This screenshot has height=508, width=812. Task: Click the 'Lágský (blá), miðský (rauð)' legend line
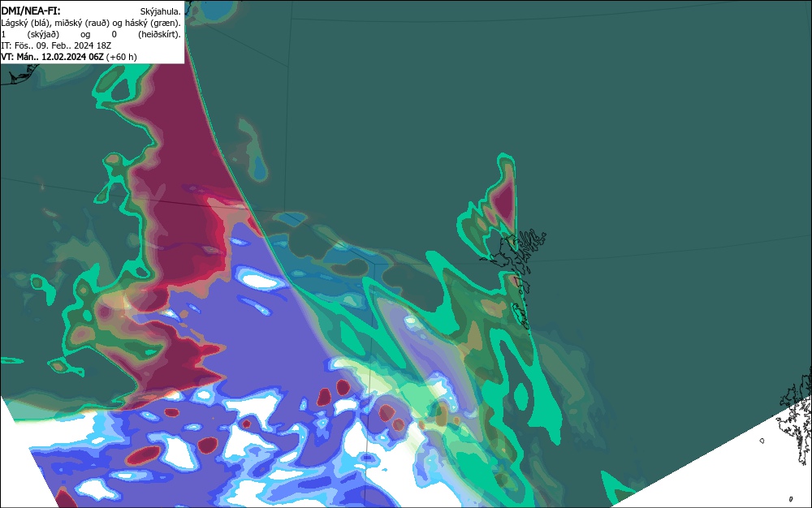(x=91, y=23)
